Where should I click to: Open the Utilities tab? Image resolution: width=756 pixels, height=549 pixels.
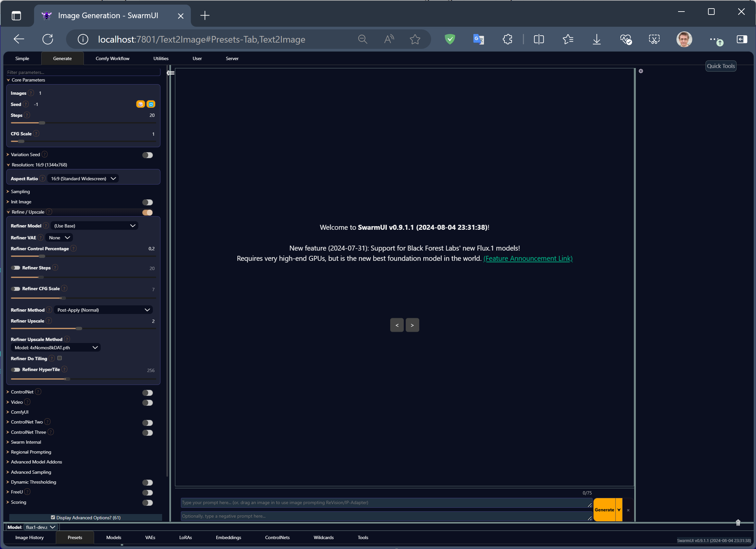pos(161,58)
